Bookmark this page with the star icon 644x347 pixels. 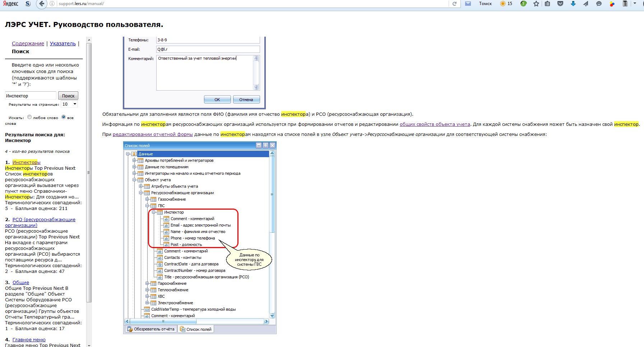[x=536, y=4]
